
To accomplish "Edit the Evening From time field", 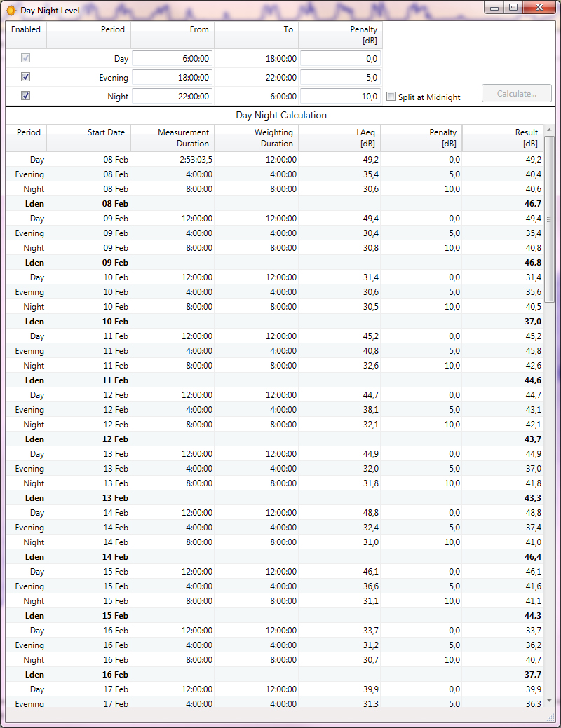I will point(173,78).
